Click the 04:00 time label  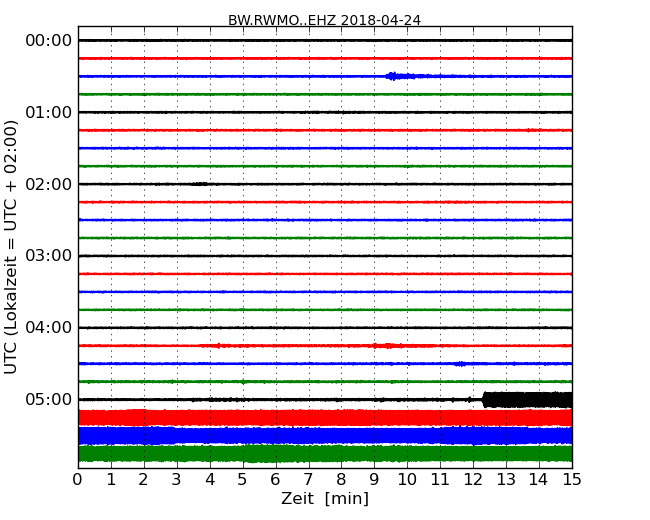(x=49, y=328)
